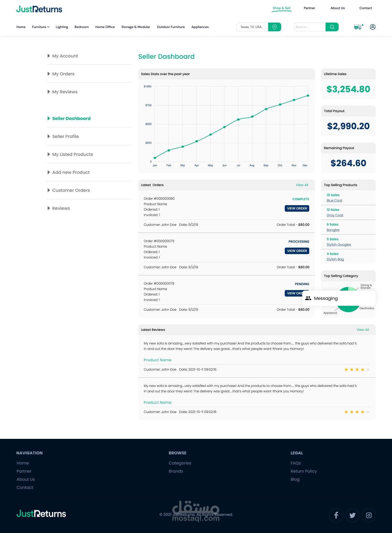
Task: Expand the Add new Product triangle
Action: point(49,172)
